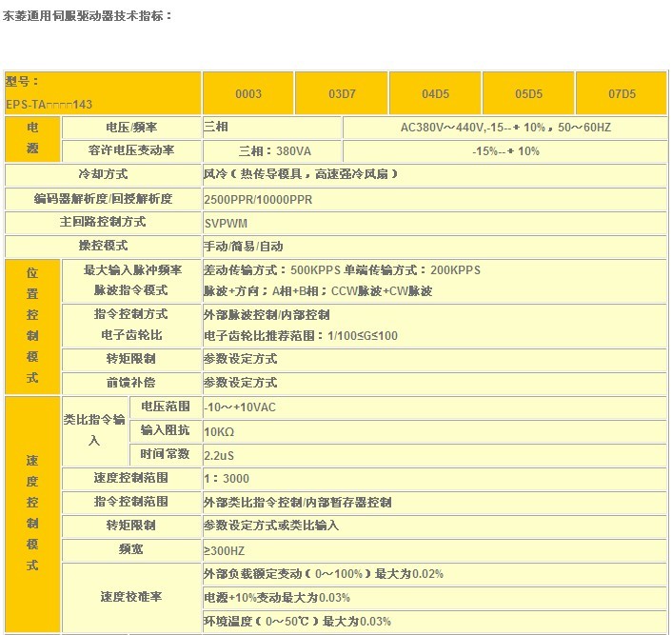Click the 03D7 model column header
Screen dimensions: 672x635
pyautogui.click(x=342, y=93)
